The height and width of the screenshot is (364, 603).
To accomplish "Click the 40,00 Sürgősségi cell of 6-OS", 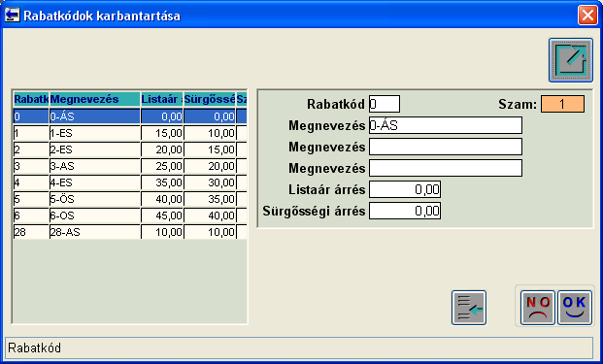I will 210,216.
